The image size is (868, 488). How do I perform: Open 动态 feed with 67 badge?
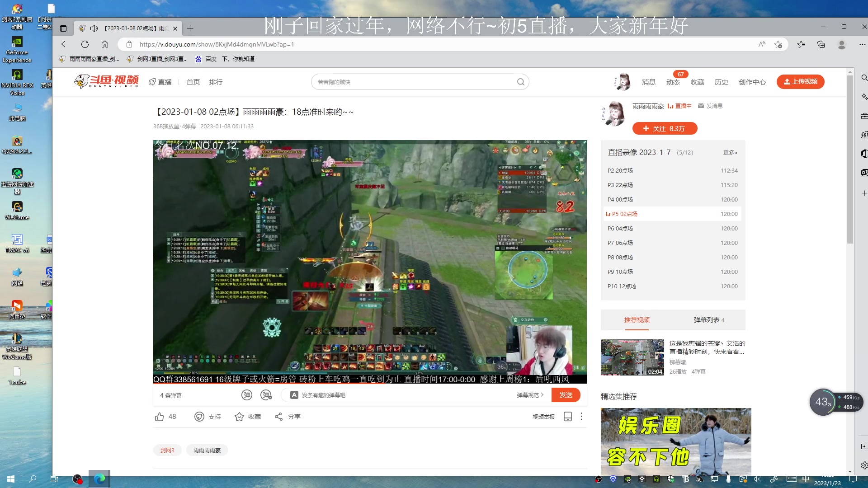(673, 82)
